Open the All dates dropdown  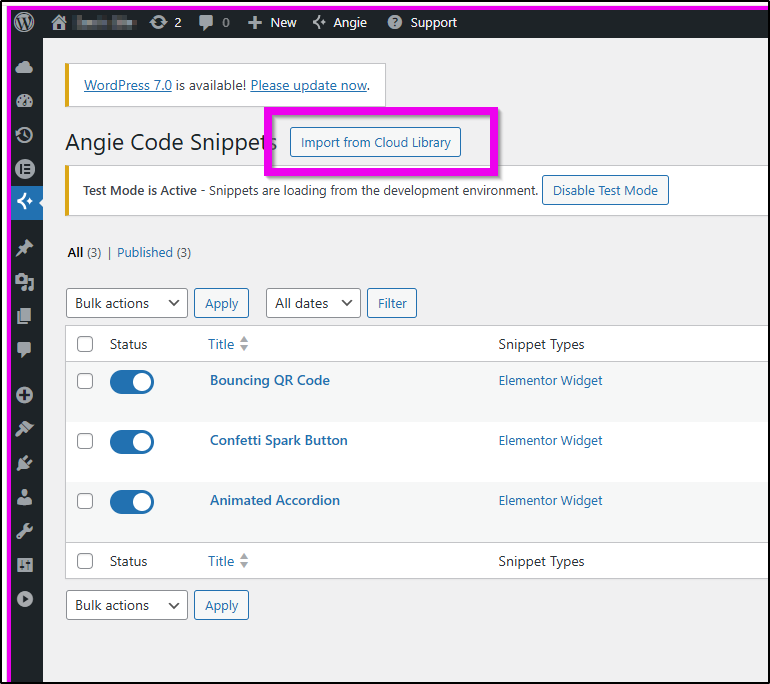click(x=313, y=303)
